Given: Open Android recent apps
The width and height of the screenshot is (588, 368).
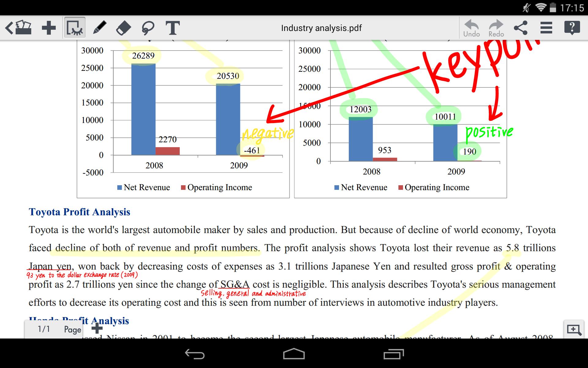Looking at the screenshot, I should (394, 354).
